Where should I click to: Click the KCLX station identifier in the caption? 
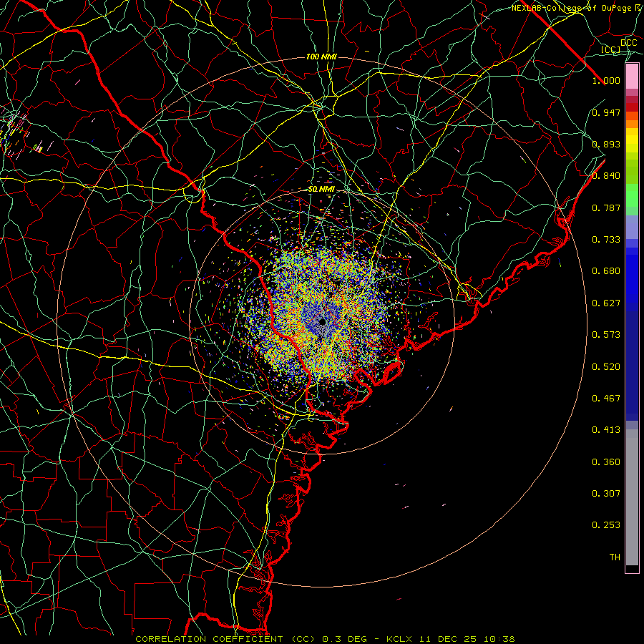tap(400, 639)
